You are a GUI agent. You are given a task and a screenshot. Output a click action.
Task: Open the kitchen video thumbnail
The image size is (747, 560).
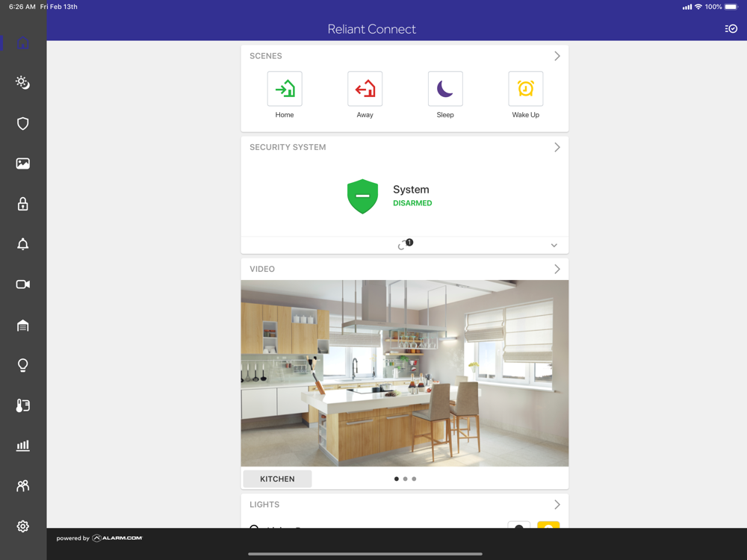[404, 373]
